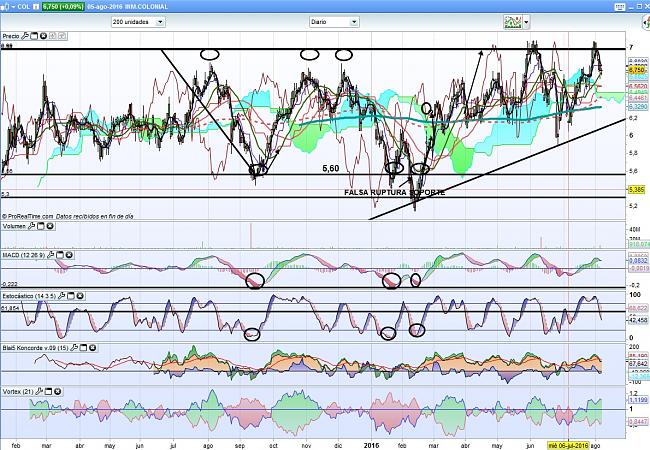Screen dimensions: 650x450
Task: Open Volumen panel settings wrench
Action: click(32, 226)
